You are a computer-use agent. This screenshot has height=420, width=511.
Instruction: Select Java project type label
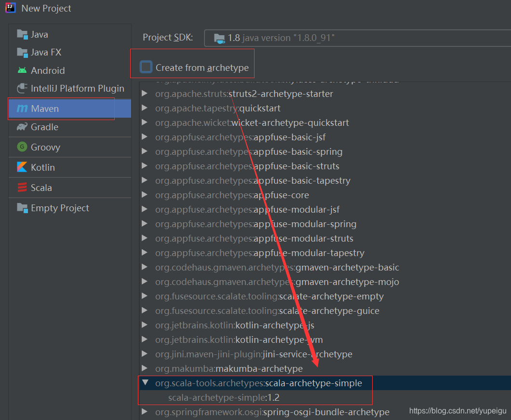pos(40,35)
